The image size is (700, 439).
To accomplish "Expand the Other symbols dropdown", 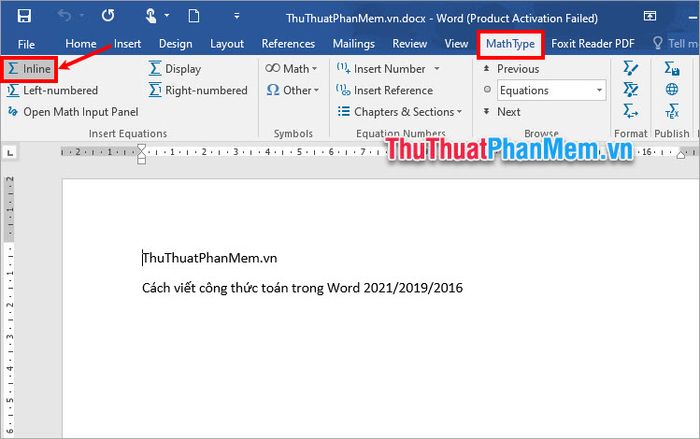I will pos(293,90).
